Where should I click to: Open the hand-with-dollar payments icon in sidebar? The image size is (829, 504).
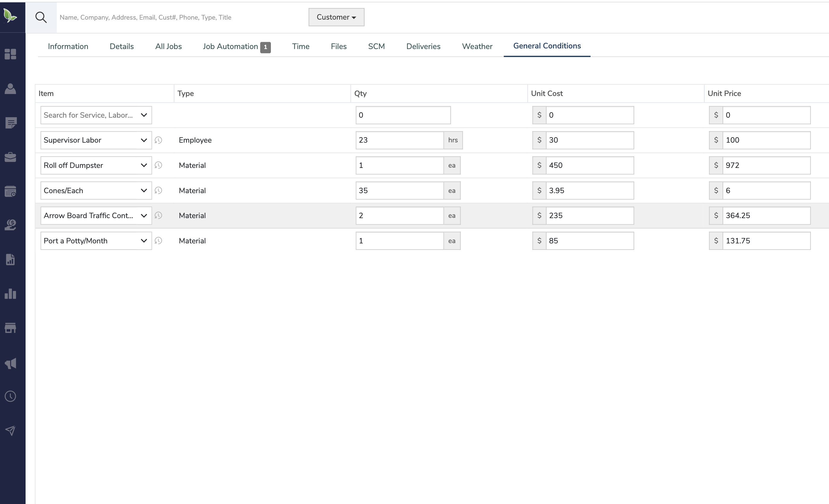10,225
